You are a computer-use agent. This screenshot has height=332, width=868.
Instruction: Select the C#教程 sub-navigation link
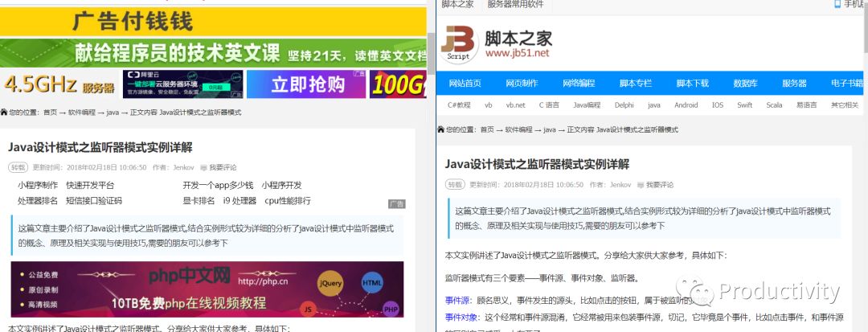point(459,105)
